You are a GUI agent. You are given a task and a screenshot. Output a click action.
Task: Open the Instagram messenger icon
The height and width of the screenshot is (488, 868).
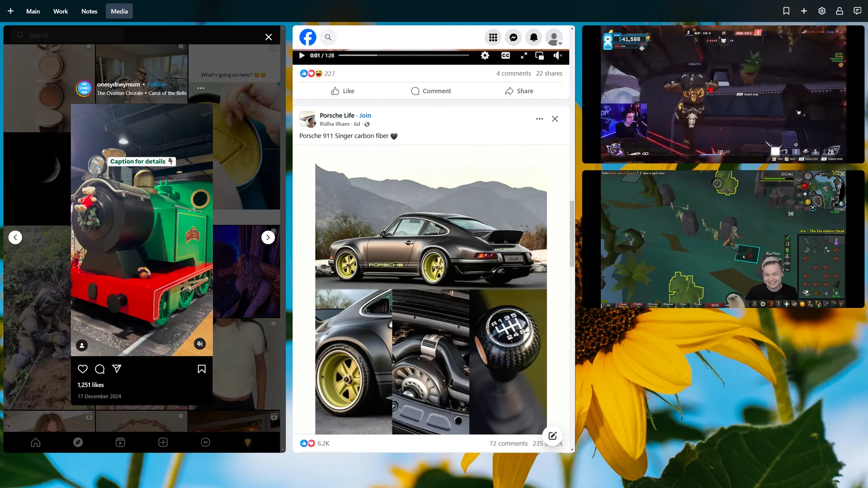[205, 442]
